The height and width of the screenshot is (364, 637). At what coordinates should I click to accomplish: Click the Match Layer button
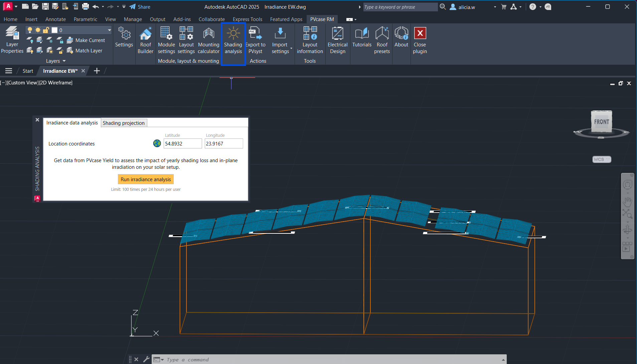(85, 50)
